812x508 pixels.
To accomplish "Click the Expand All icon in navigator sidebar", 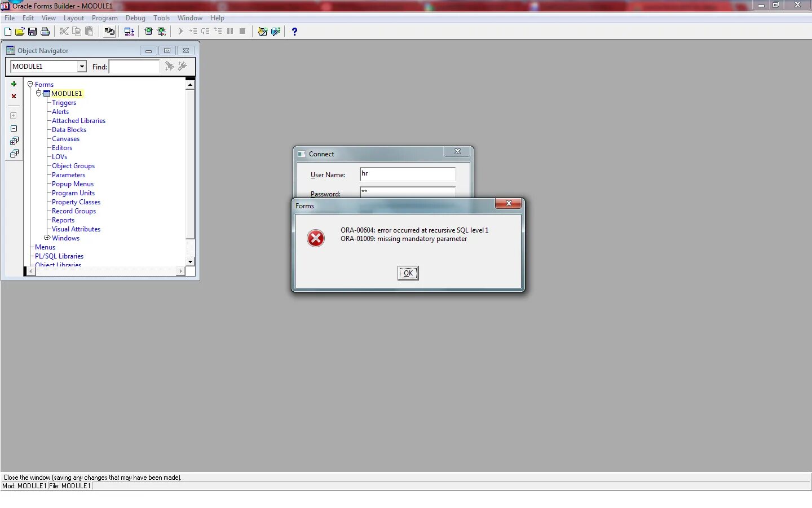I will pos(14,141).
